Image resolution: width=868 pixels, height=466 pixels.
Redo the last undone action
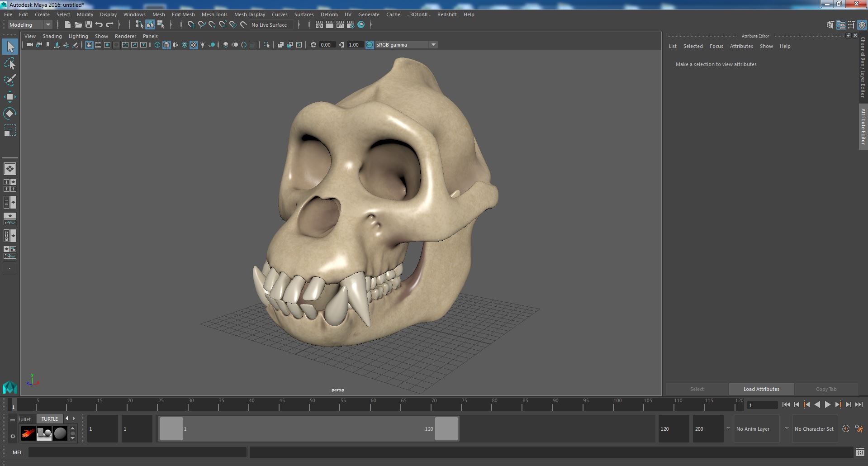click(x=109, y=25)
